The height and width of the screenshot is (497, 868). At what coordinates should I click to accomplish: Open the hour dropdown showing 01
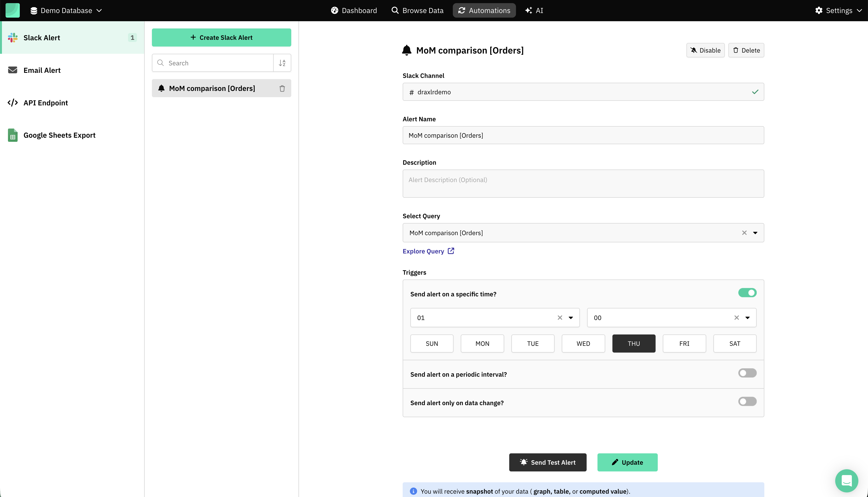pos(571,317)
